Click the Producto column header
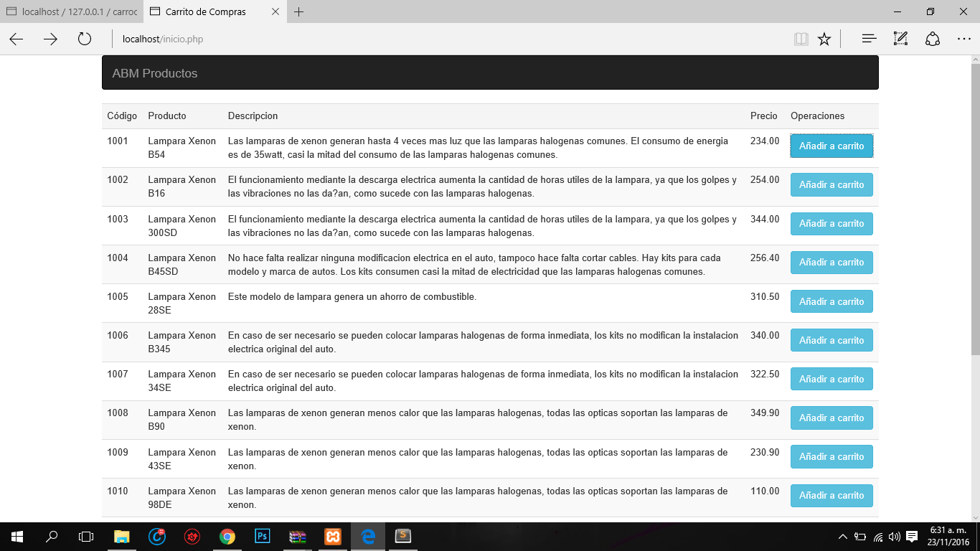The image size is (980, 551). point(166,116)
